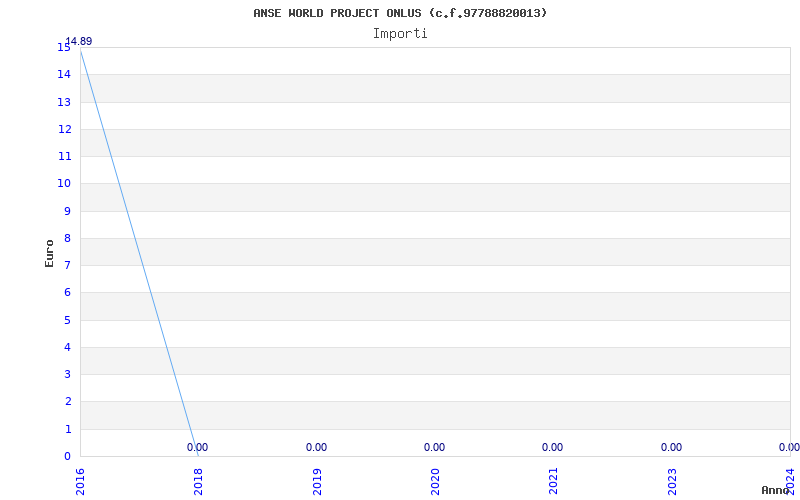Select the 2020 year label on x-axis
This screenshot has height=500, width=800.
coord(435,482)
